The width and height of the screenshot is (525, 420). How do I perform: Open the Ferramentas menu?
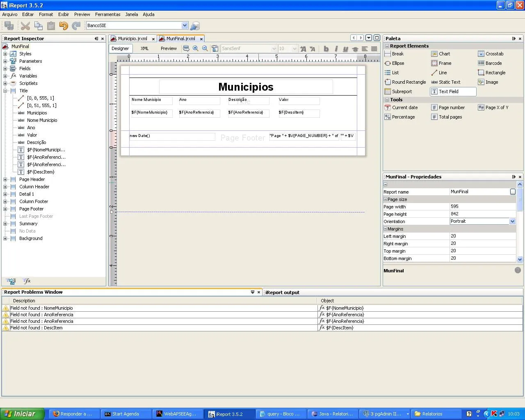click(107, 14)
